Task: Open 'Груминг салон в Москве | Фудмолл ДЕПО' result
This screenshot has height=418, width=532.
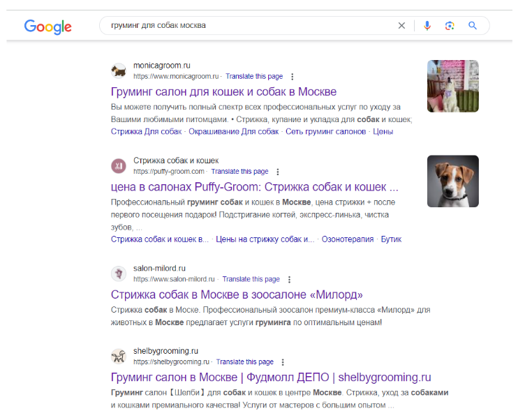Action: 271,378
